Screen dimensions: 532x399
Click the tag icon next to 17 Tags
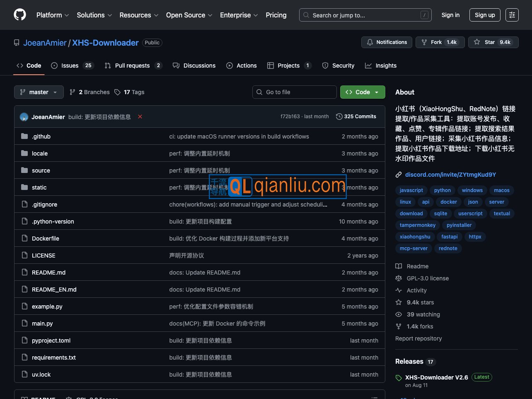click(x=118, y=92)
